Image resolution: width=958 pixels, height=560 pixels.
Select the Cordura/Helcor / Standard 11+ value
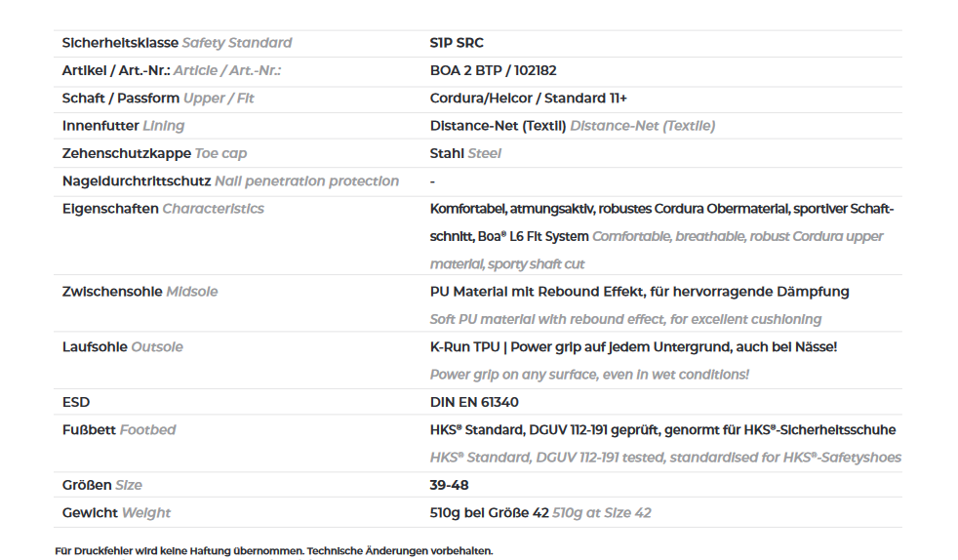pyautogui.click(x=528, y=99)
